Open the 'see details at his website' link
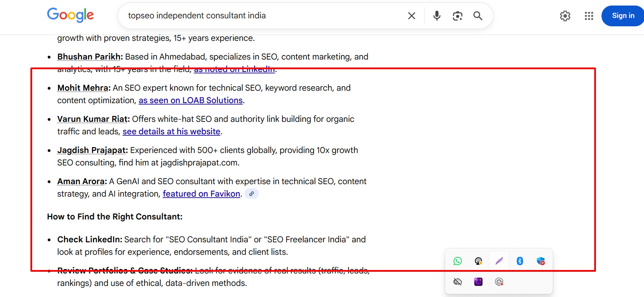Viewport: 644px width, 297px height. click(x=171, y=132)
